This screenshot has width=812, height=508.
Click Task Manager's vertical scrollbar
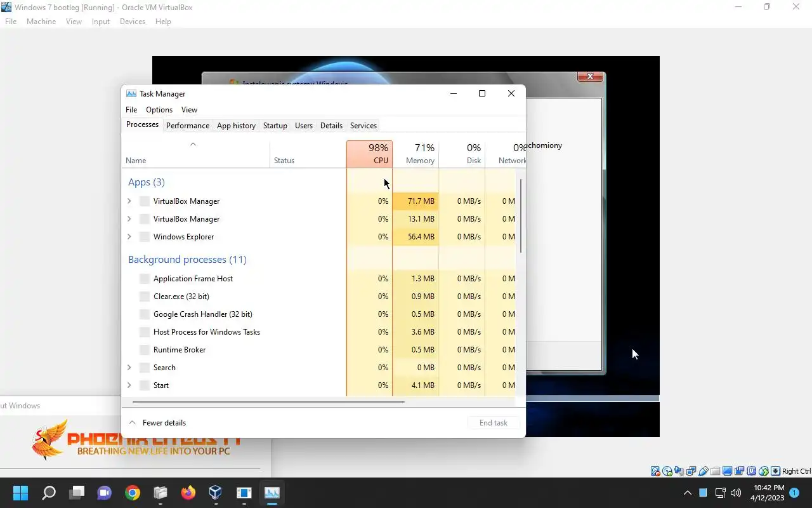(521, 216)
